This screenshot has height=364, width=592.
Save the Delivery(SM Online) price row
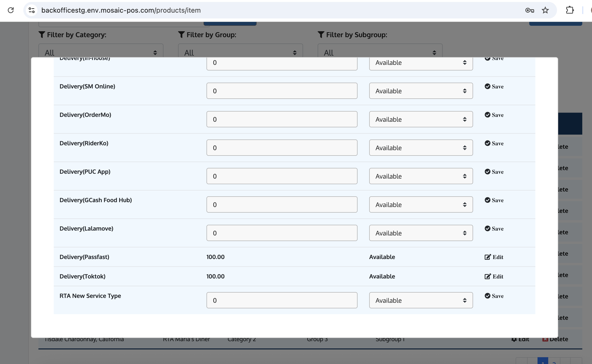(x=494, y=87)
